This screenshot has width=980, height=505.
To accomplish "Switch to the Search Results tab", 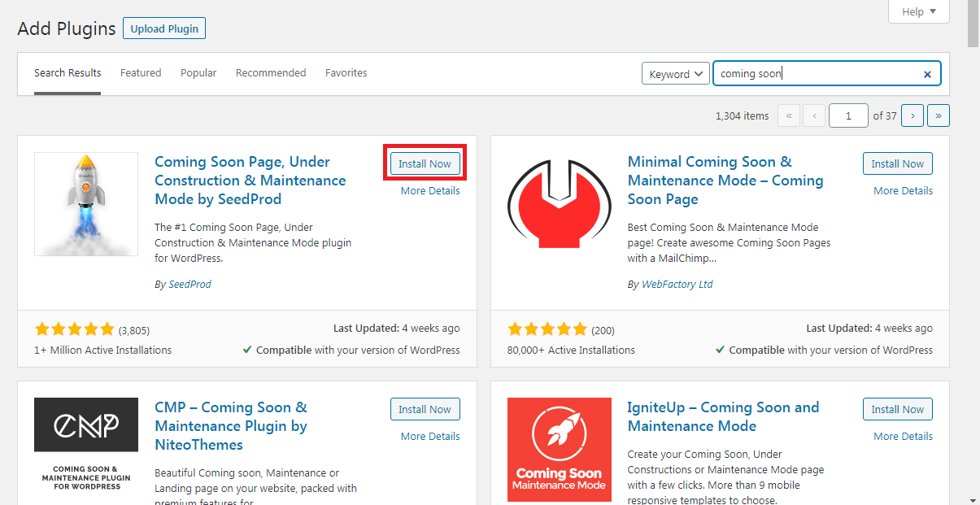I will coord(68,73).
